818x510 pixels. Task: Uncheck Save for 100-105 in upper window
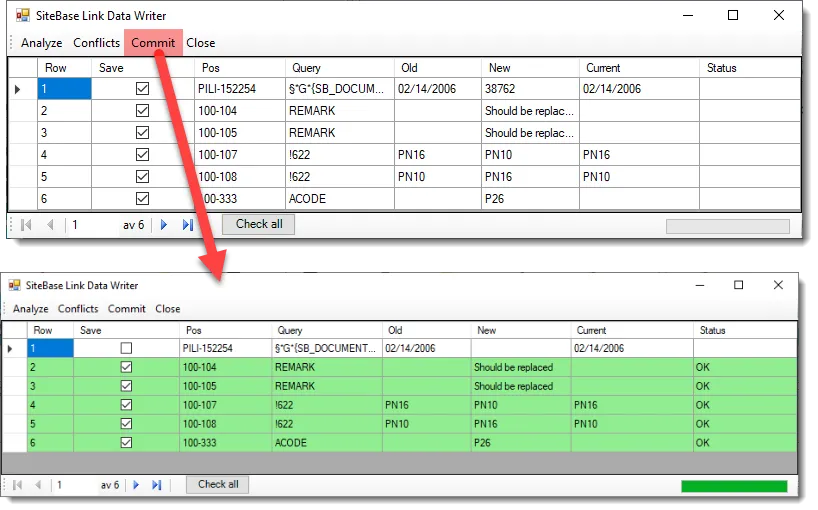pyautogui.click(x=142, y=132)
